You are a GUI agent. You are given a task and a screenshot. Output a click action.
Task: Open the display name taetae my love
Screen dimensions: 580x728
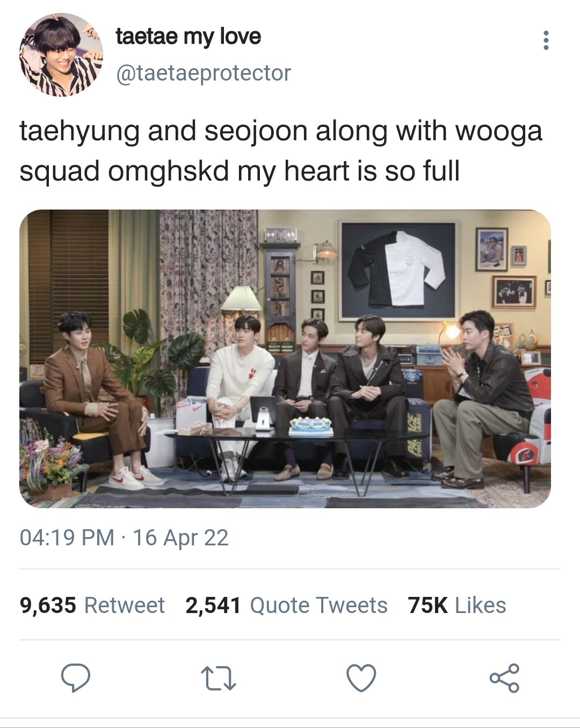tap(188, 37)
